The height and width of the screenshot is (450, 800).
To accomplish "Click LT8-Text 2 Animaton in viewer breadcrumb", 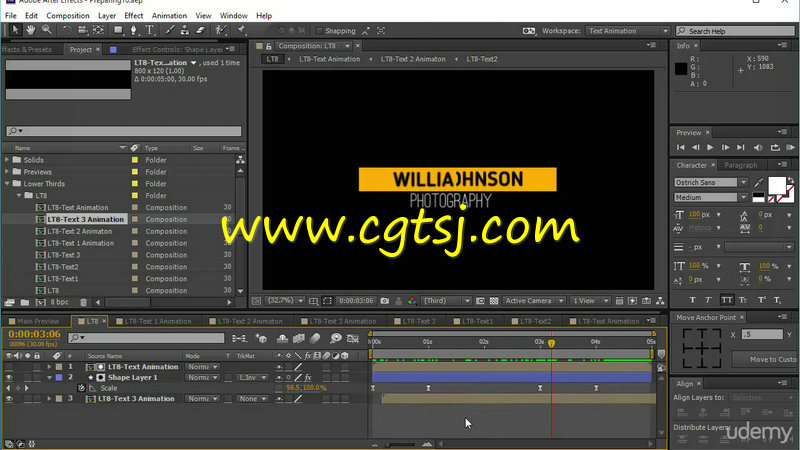I will pyautogui.click(x=413, y=59).
